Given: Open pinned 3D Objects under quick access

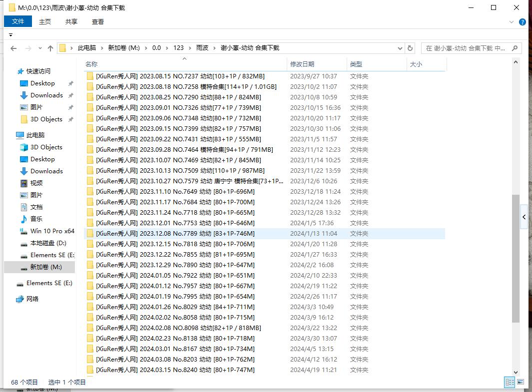Looking at the screenshot, I should coord(46,119).
